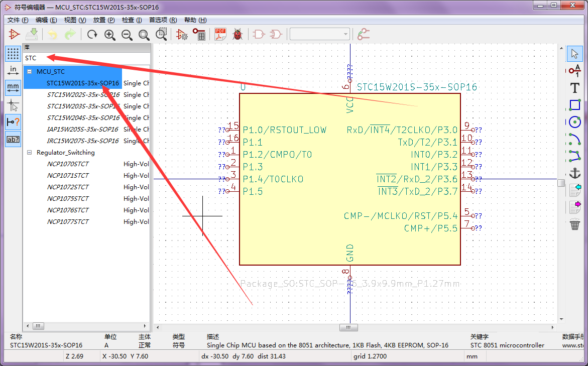The image size is (588, 366).
Task: Redo the last undone edit
Action: 70,35
